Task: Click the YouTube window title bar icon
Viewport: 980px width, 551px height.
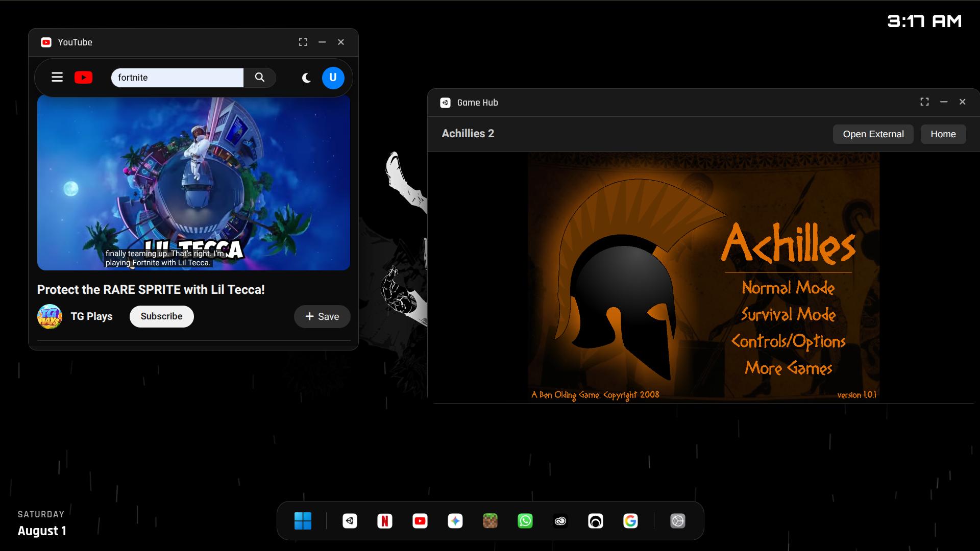Action: [x=46, y=42]
